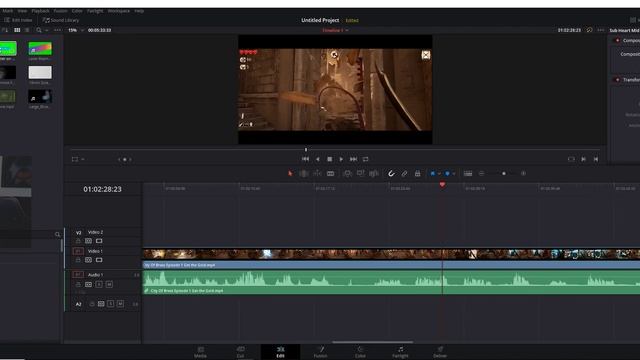Disable the Video 2 track

99,241
